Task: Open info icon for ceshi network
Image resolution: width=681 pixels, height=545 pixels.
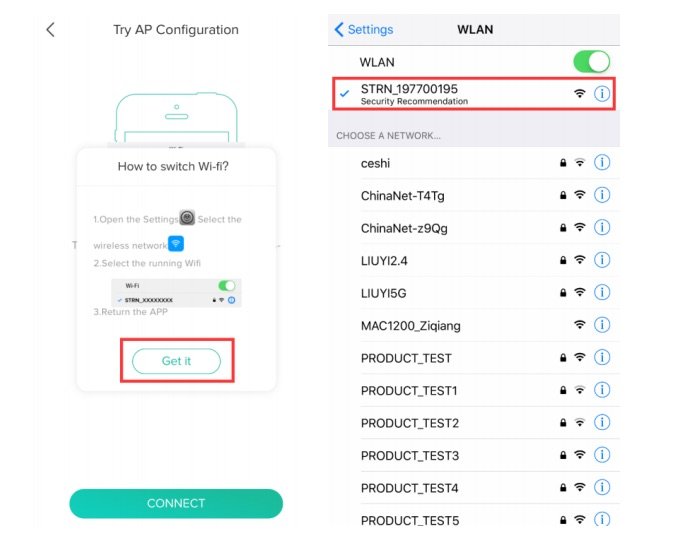Action: click(x=602, y=162)
